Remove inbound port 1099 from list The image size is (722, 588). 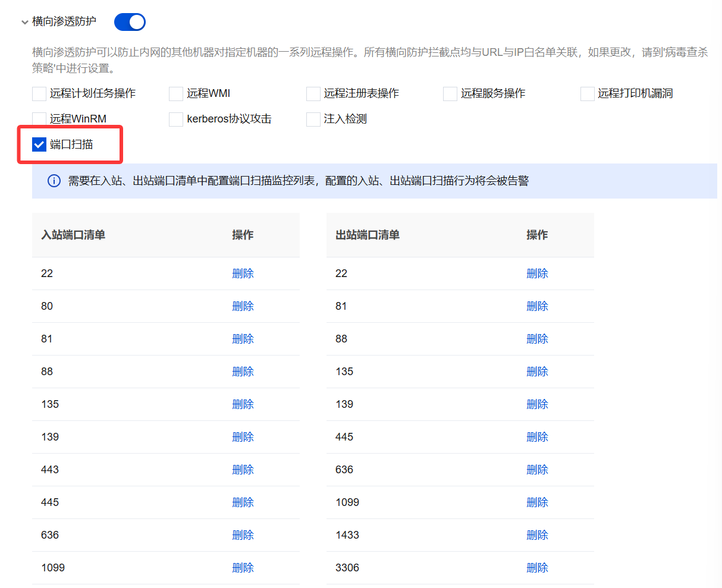click(x=243, y=568)
